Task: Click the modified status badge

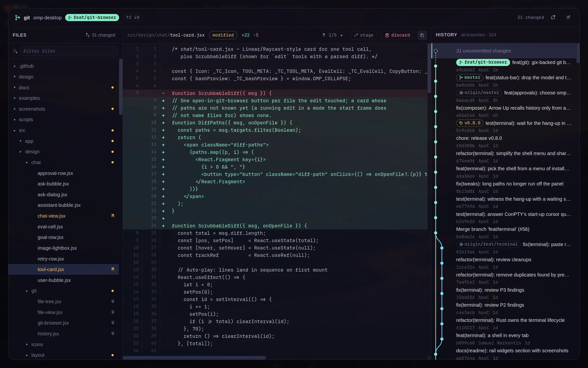Action: pos(223,35)
